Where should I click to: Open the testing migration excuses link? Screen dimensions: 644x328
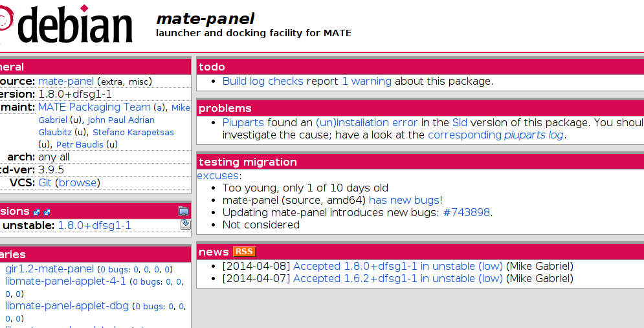coord(217,175)
